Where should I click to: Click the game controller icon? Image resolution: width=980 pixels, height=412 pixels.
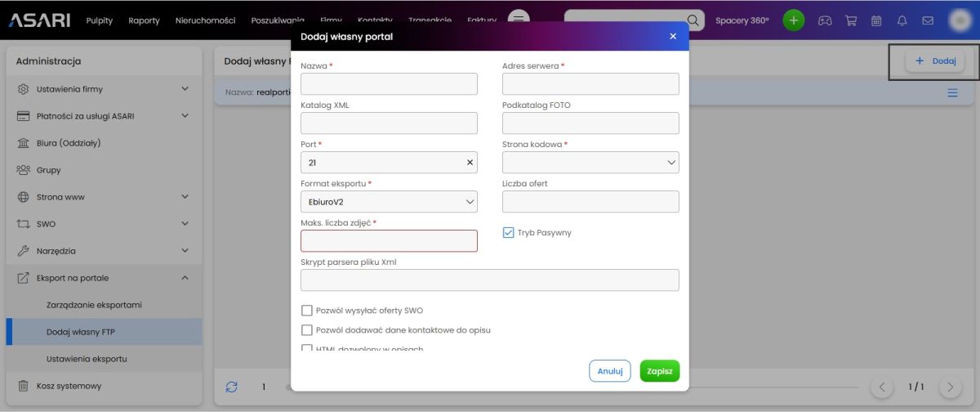[x=826, y=20]
